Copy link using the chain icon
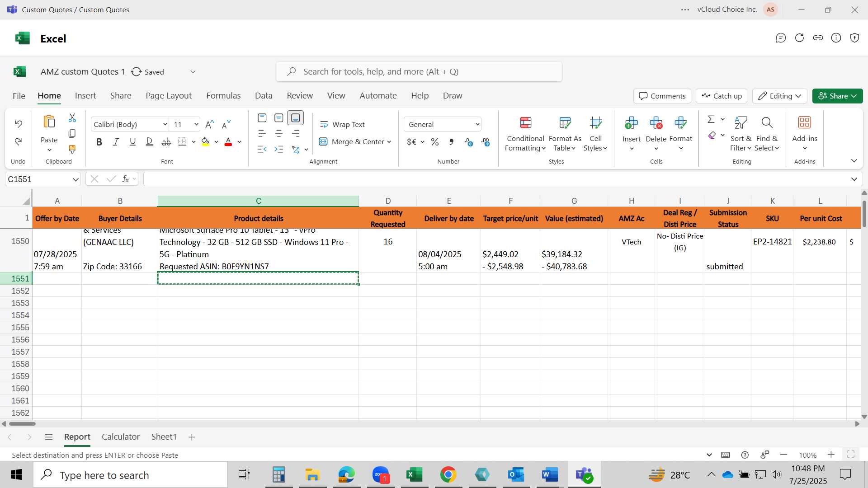The width and height of the screenshot is (868, 488). click(818, 38)
